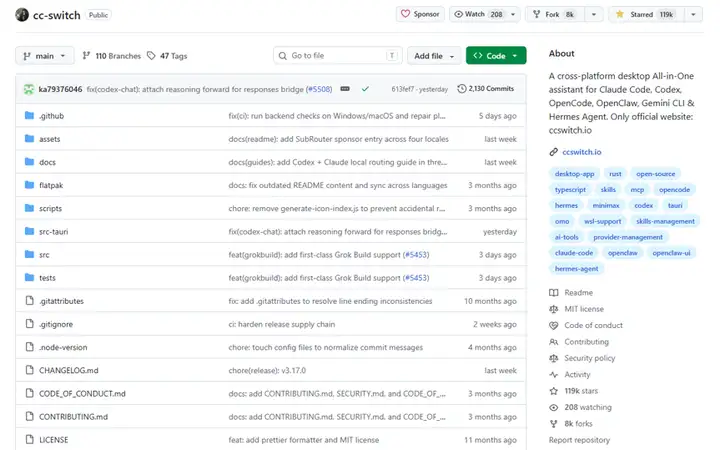Screen dimensions: 720x450
Task: Open the 2,130 Commits history
Action: pos(486,89)
